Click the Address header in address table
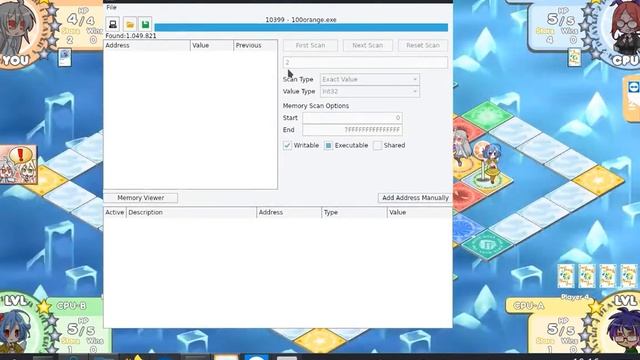The image size is (640, 360). (x=289, y=212)
